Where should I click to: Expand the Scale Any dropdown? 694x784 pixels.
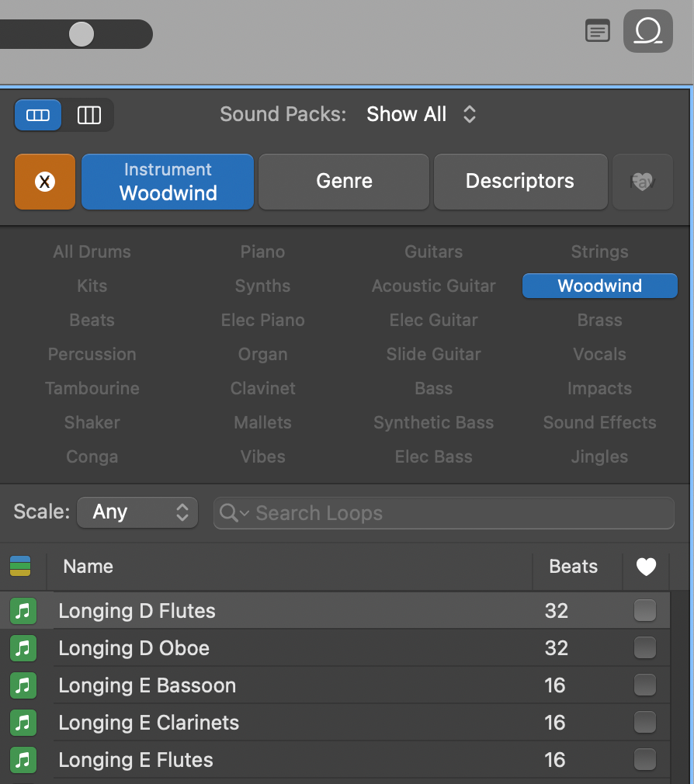coord(137,512)
